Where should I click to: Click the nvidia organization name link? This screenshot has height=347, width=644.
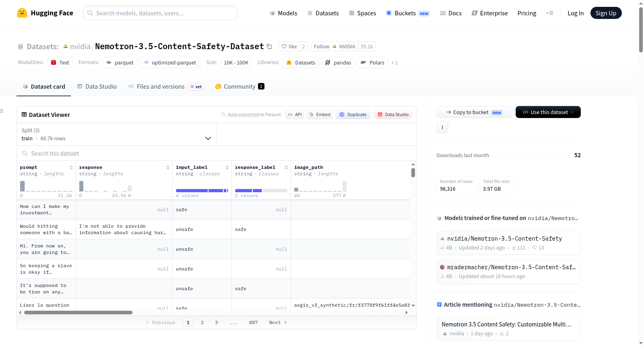click(80, 46)
